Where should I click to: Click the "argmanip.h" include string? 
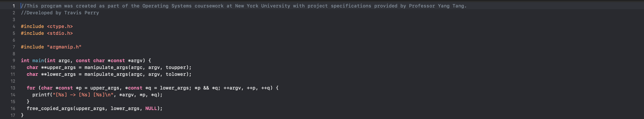(64, 47)
